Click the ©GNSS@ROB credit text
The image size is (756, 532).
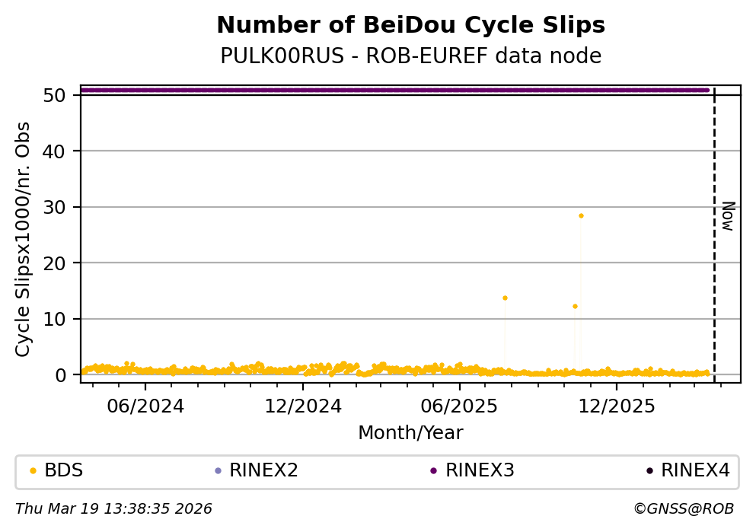pyautogui.click(x=683, y=508)
